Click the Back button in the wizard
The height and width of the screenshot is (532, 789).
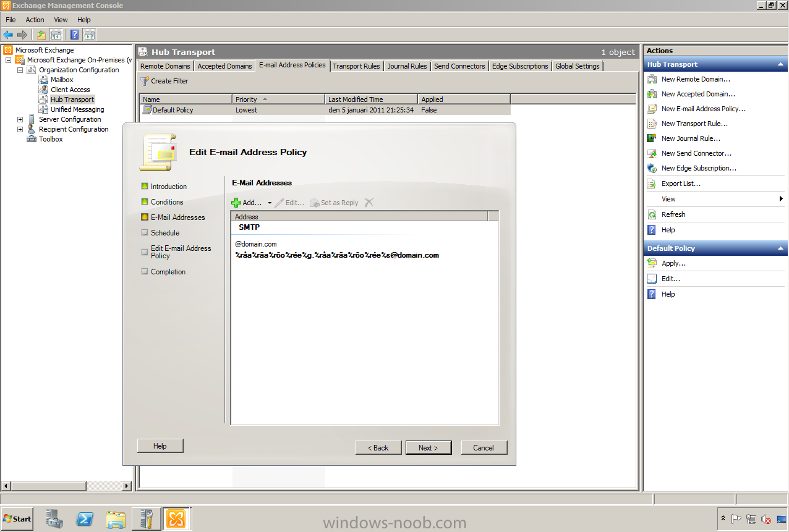coord(378,447)
